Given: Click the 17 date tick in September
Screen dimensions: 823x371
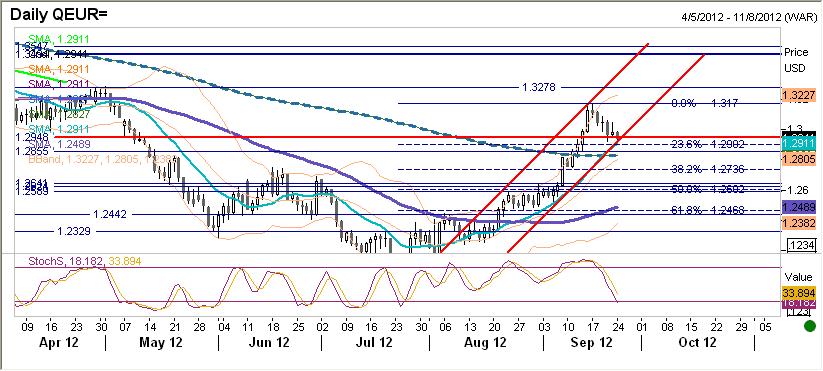Looking at the screenshot, I should coord(592,326).
